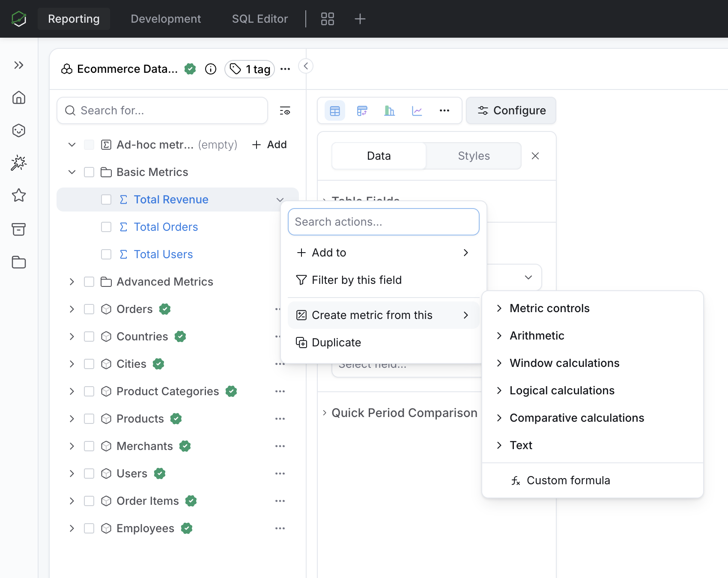Select the bar chart visualization icon
This screenshot has height=578, width=728.
click(x=390, y=111)
